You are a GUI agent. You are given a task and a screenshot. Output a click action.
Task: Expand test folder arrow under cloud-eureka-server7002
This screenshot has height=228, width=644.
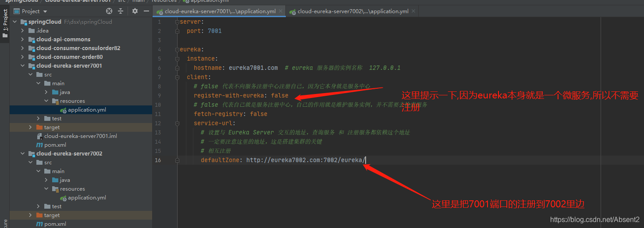coord(38,206)
